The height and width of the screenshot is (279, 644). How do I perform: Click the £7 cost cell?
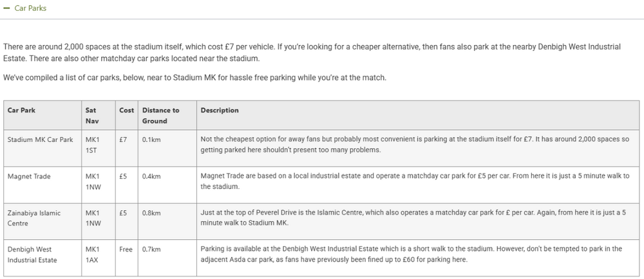point(123,139)
